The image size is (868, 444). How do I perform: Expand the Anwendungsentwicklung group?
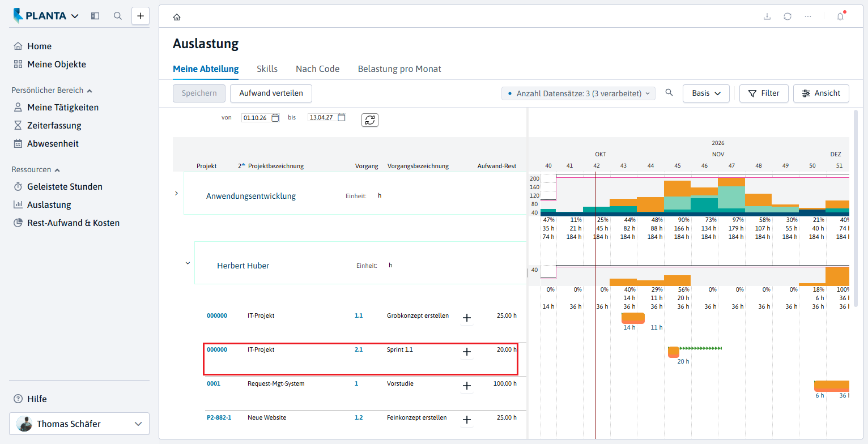[x=176, y=193]
